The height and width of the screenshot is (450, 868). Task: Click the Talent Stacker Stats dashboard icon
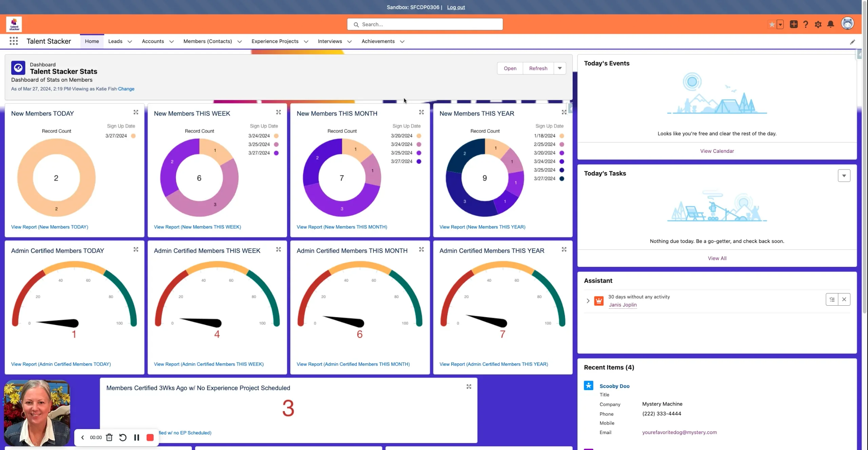tap(18, 68)
